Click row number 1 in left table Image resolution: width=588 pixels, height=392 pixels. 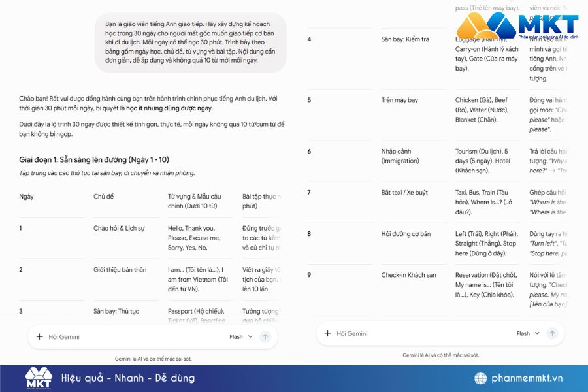point(21,228)
